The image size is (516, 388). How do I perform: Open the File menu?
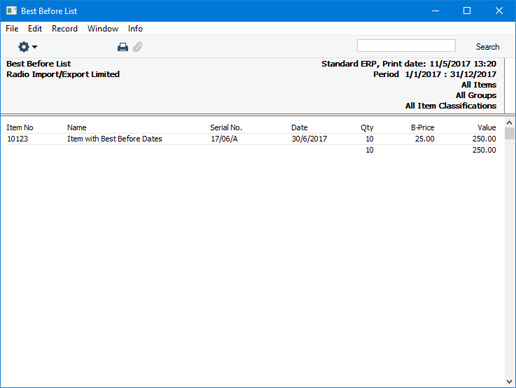[x=12, y=29]
